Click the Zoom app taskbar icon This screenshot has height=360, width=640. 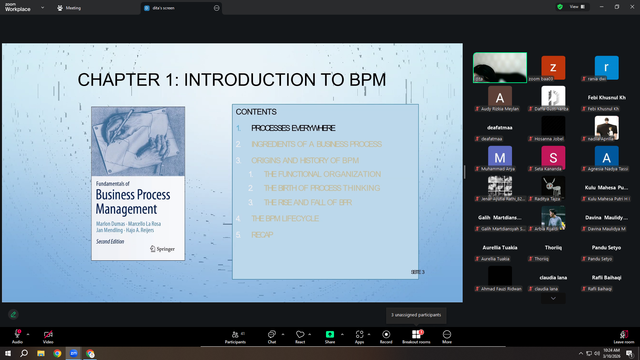point(73,353)
